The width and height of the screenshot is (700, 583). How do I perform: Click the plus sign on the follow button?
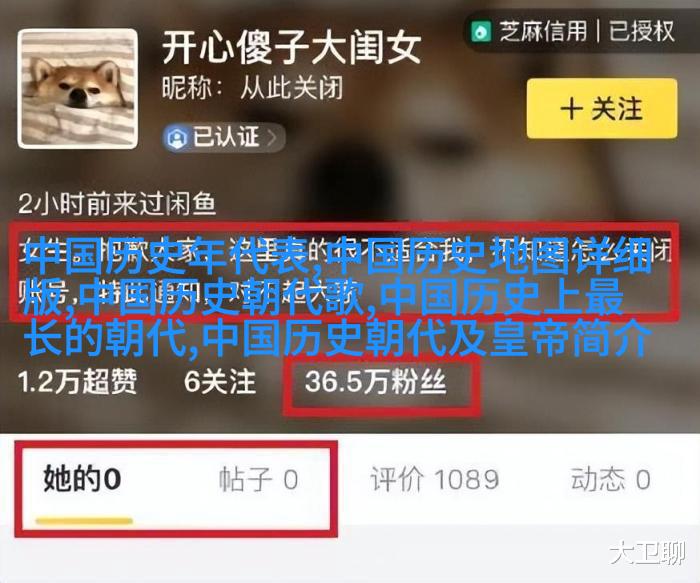click(x=571, y=108)
